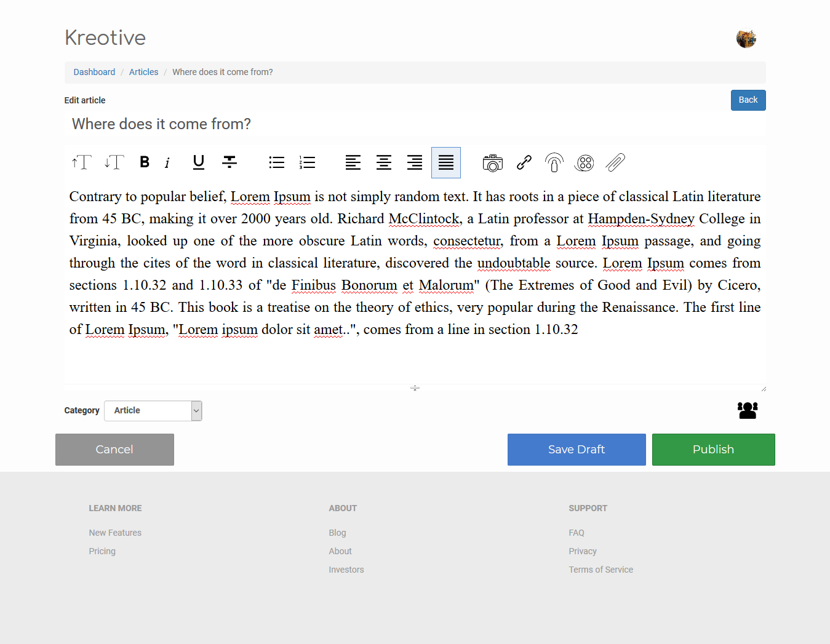Attach a file with the paperclip icon
830x644 pixels.
615,162
